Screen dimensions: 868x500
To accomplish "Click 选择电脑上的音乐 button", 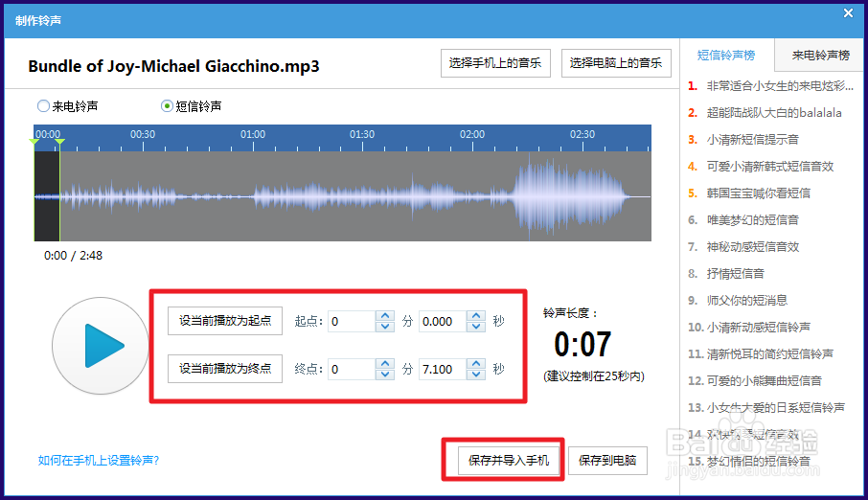I will [x=616, y=63].
